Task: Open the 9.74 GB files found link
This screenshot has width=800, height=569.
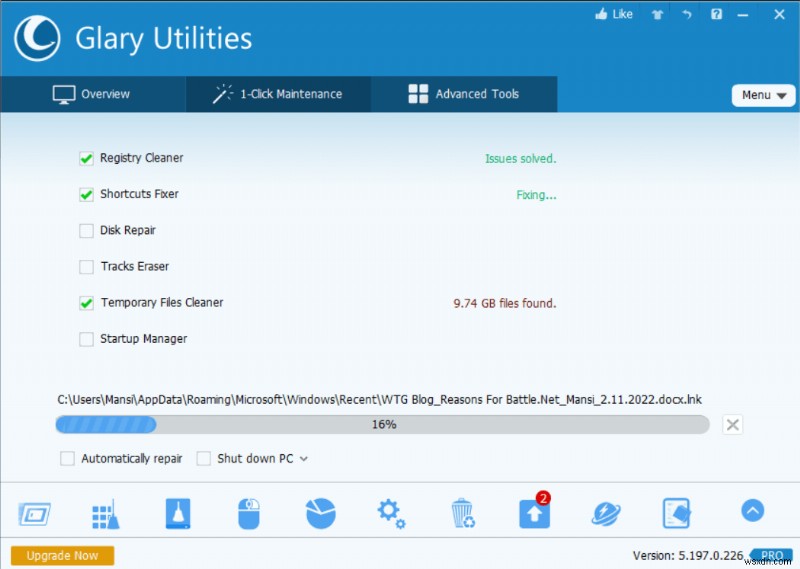Action: coord(505,303)
